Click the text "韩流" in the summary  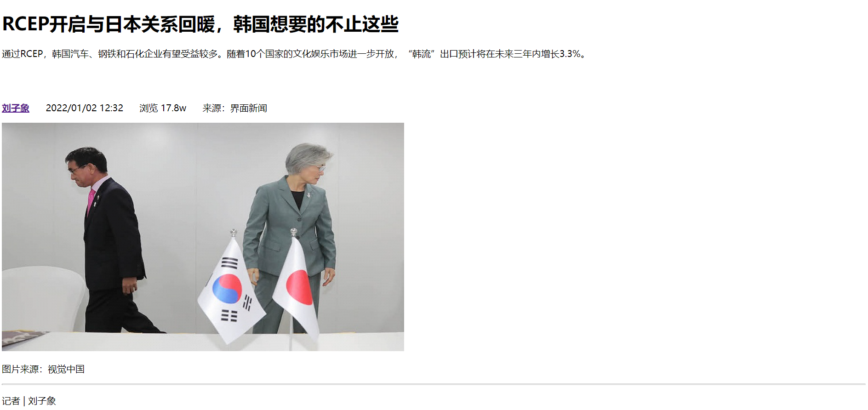(x=421, y=54)
